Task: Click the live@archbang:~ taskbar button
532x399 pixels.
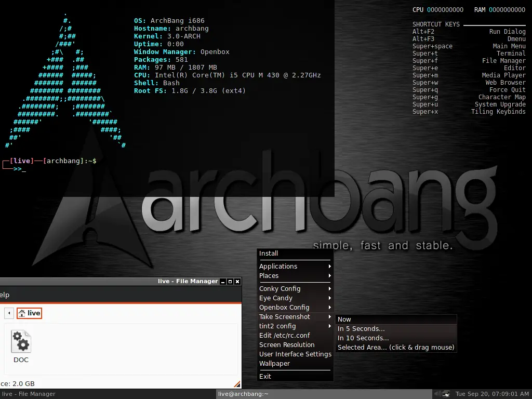Action: (x=324, y=394)
